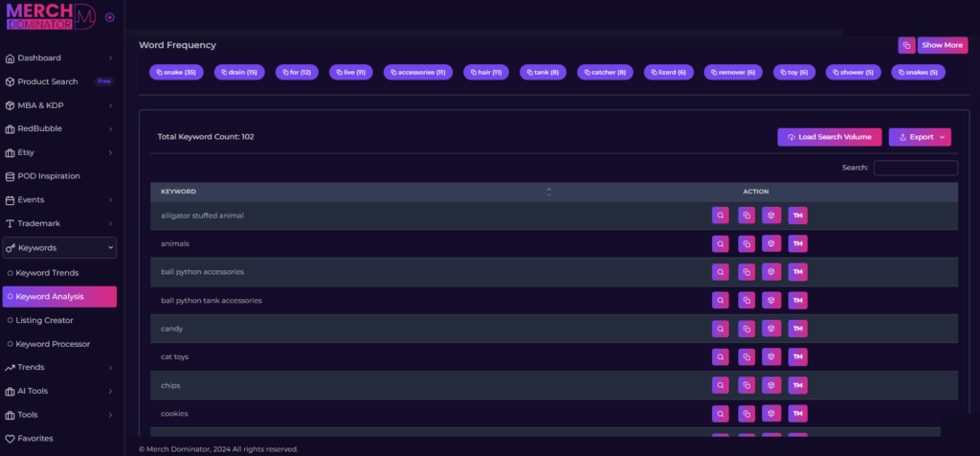Click the Load Search Volume button
This screenshot has width=980, height=456.
tap(829, 137)
